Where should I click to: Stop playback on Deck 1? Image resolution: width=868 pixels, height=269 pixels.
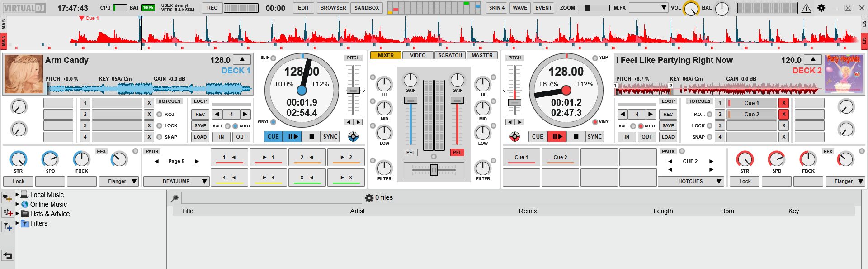click(311, 136)
